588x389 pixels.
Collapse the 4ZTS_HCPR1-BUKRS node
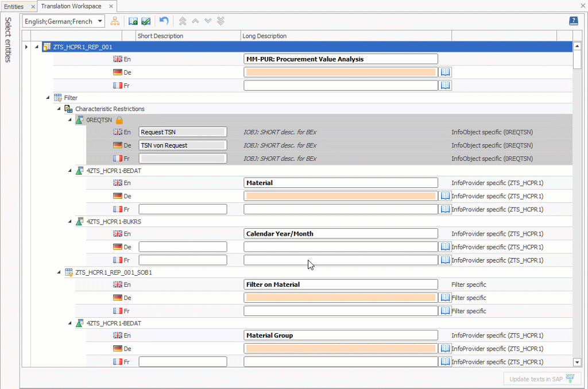click(69, 221)
